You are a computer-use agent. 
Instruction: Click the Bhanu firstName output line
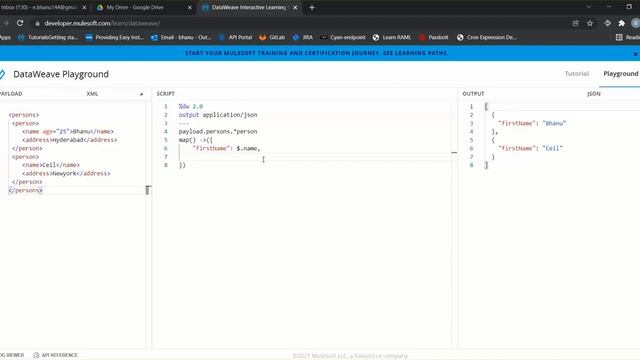[532, 123]
